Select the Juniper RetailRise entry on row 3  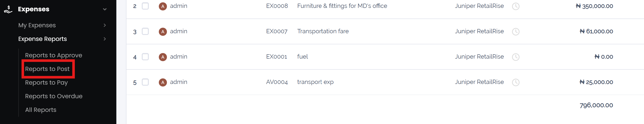[479, 32]
